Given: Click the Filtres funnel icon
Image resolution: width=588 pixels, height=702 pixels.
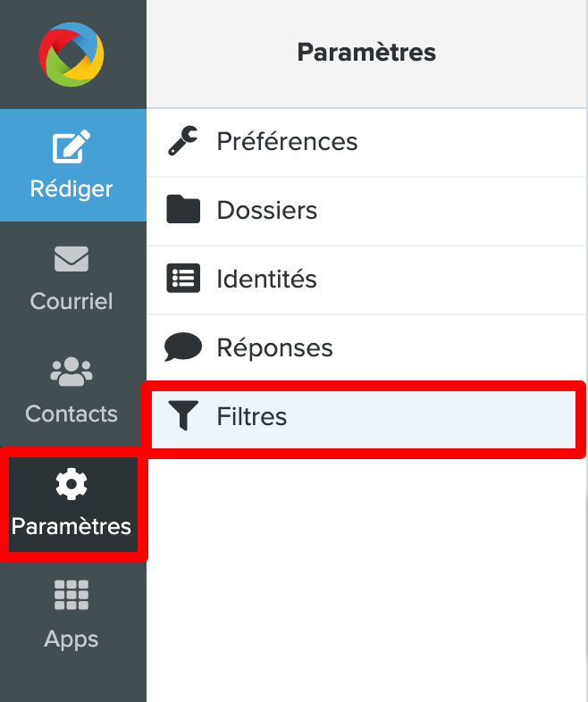Looking at the screenshot, I should (x=183, y=415).
